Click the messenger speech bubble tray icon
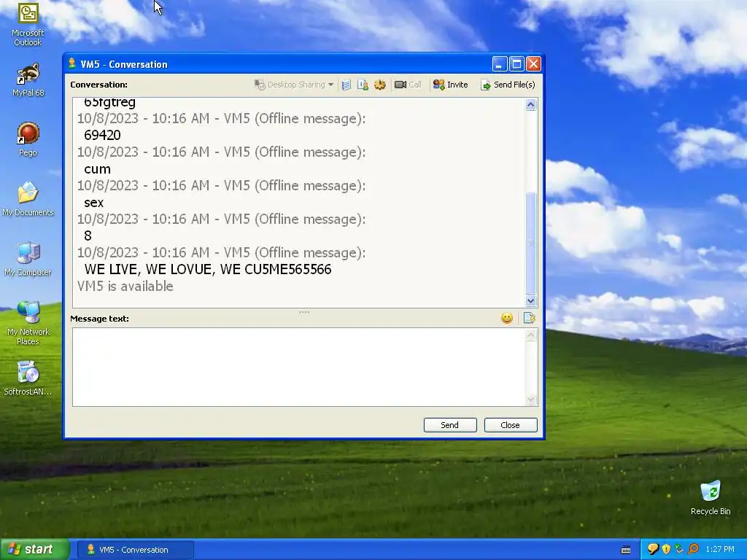This screenshot has width=747, height=560. [x=653, y=550]
